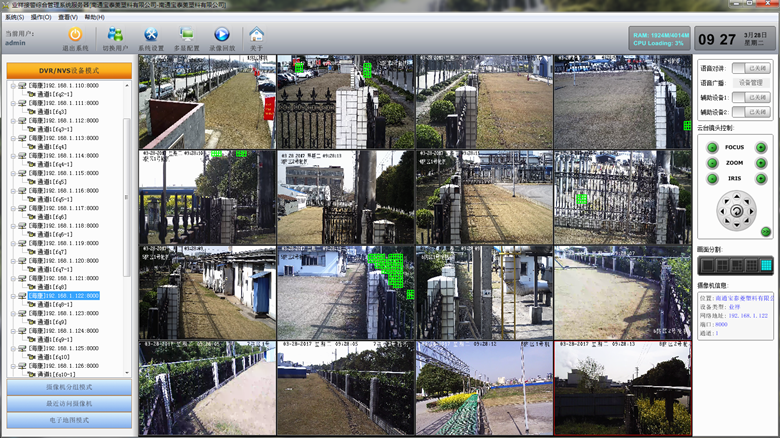The width and height of the screenshot is (780, 438).
Task: Open 切换用户 switch user icon
Action: pyautogui.click(x=114, y=36)
